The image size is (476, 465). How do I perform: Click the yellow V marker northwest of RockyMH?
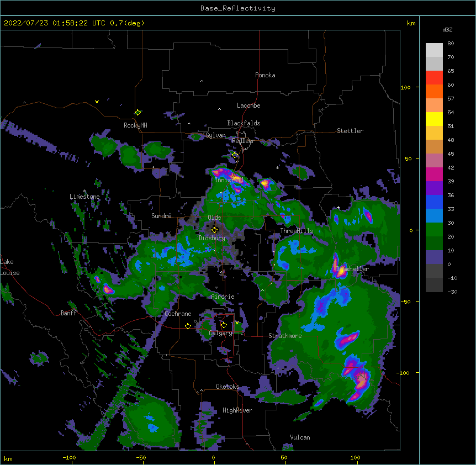(x=97, y=102)
